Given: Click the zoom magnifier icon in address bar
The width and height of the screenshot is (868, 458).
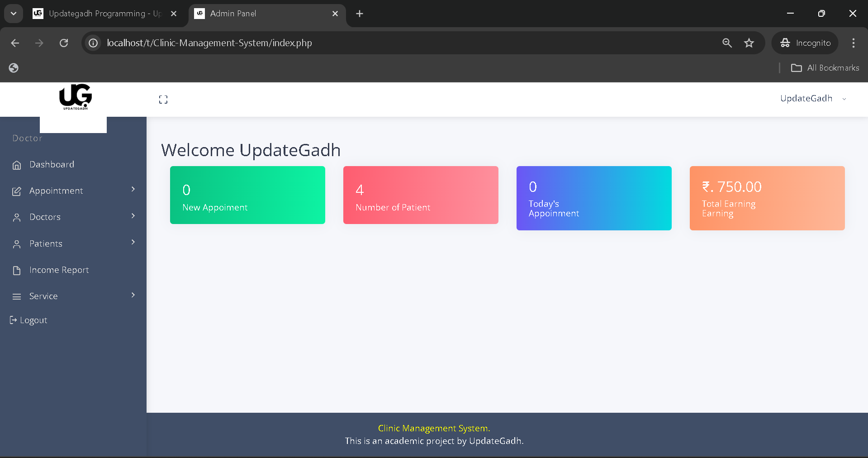Looking at the screenshot, I should 727,43.
